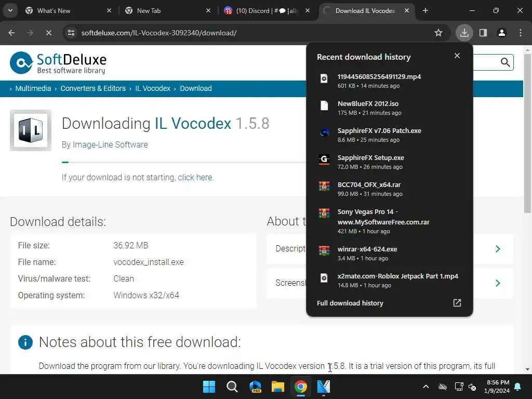Image resolution: width=532 pixels, height=399 pixels.
Task: Open the Chrome profile icon
Action: 502,33
